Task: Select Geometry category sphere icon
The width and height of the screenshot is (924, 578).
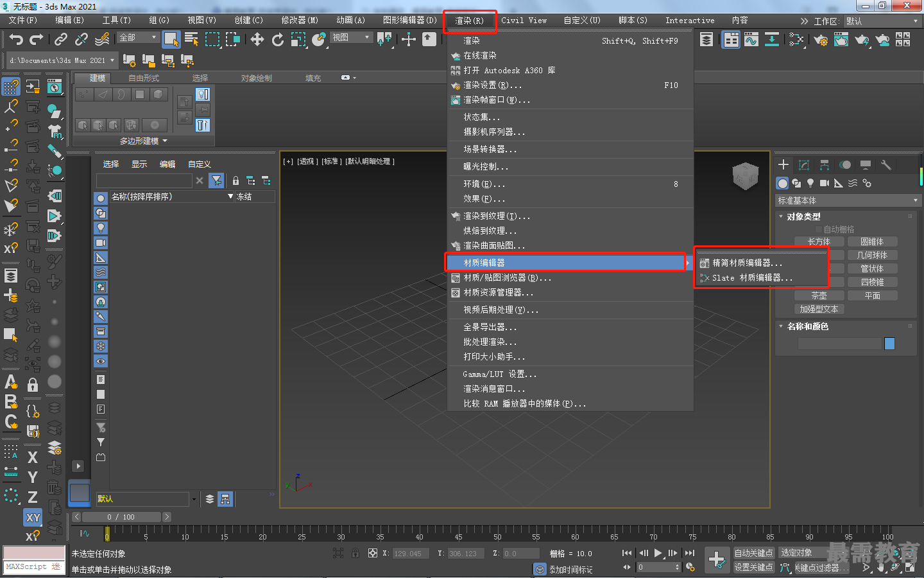Action: [x=782, y=183]
